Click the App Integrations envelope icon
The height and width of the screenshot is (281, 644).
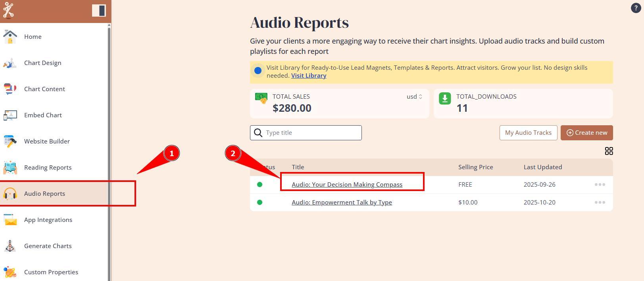point(10,220)
